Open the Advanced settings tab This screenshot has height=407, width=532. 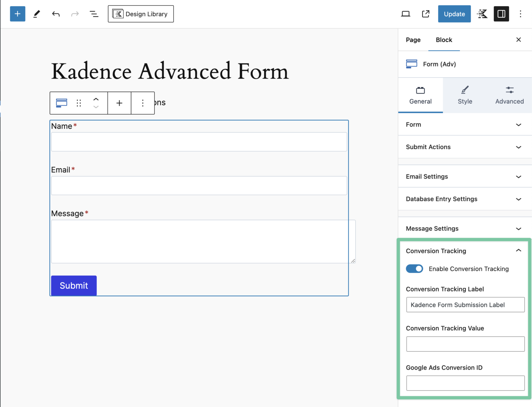[509, 96]
